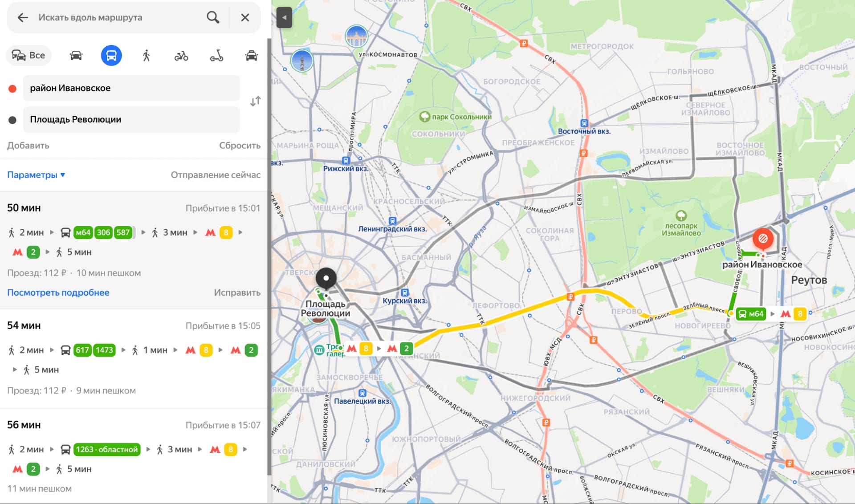Edit destination field 'Площадь Революции'
Screen dimensions: 855x504
[x=131, y=119]
